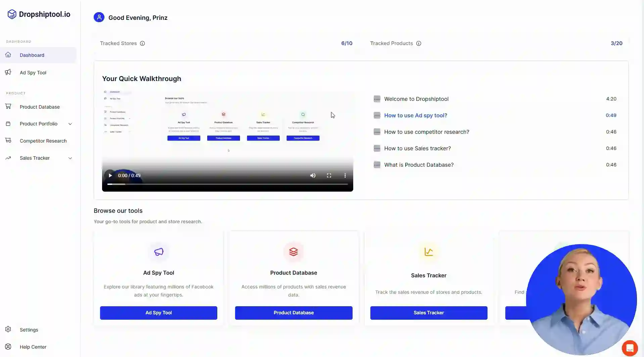Click the Product Portfolio sidebar icon
Screen dimensions: 644x357
[8, 124]
